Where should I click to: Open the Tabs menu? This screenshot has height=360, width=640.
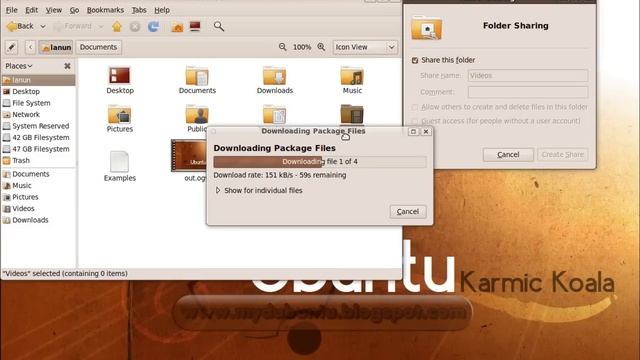(139, 10)
